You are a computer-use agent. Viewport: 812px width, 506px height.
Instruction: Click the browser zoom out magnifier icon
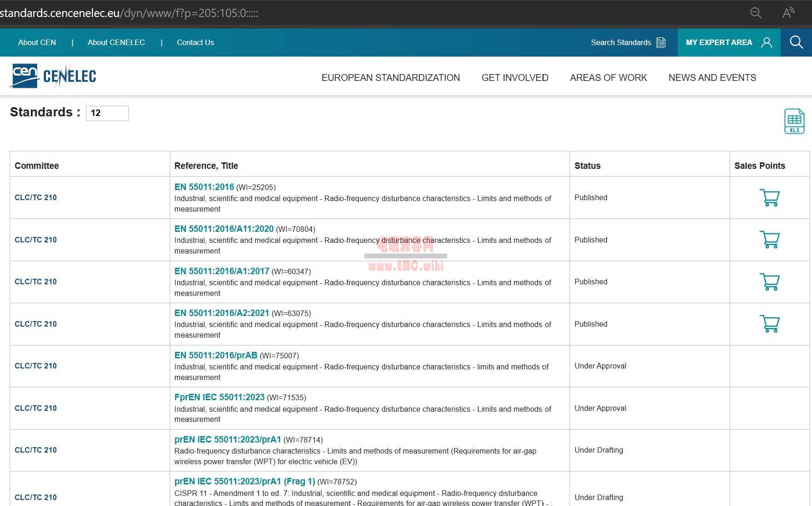click(756, 13)
